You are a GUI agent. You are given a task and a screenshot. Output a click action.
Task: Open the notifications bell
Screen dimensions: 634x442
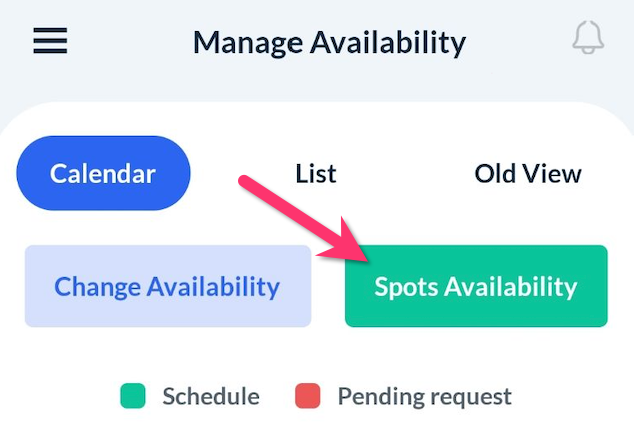(x=588, y=39)
